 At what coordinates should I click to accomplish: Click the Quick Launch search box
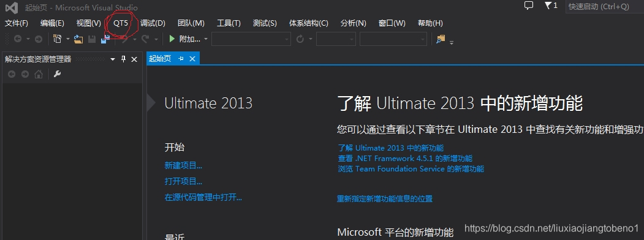605,7
